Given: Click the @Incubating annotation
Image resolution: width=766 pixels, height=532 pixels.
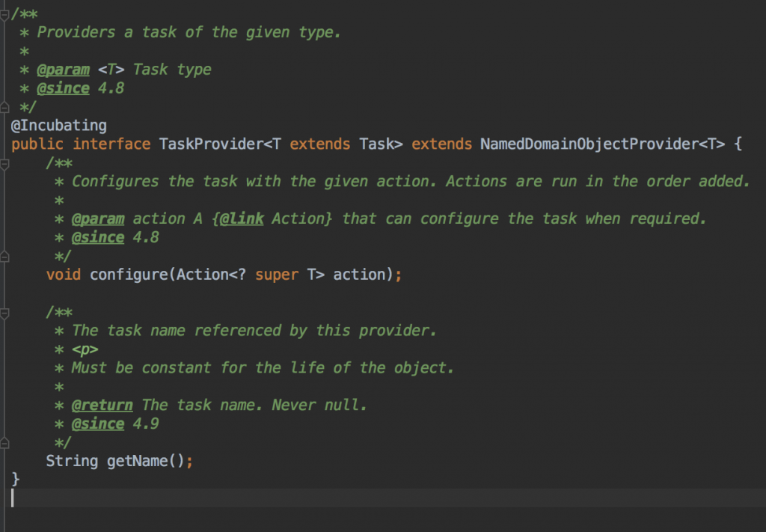Looking at the screenshot, I should pos(59,125).
